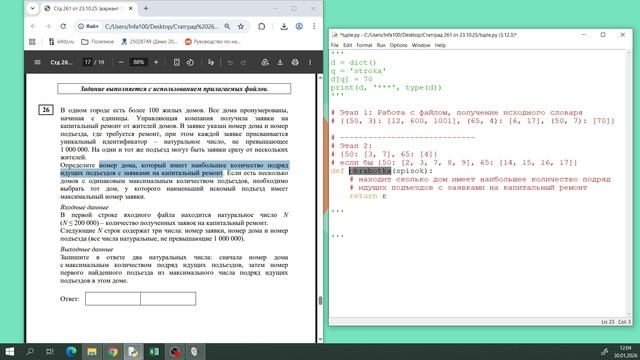Bookmark this page with star icon
Screen dimensions: 640x360
(241, 27)
